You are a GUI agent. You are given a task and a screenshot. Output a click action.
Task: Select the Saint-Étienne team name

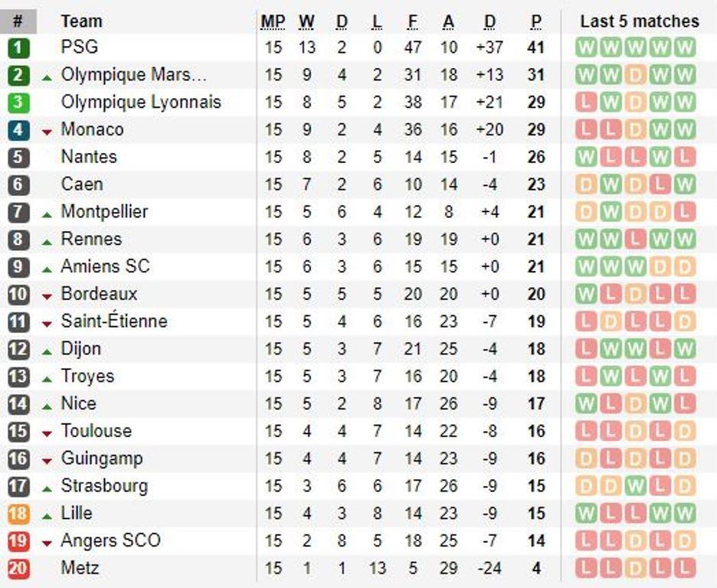[114, 322]
